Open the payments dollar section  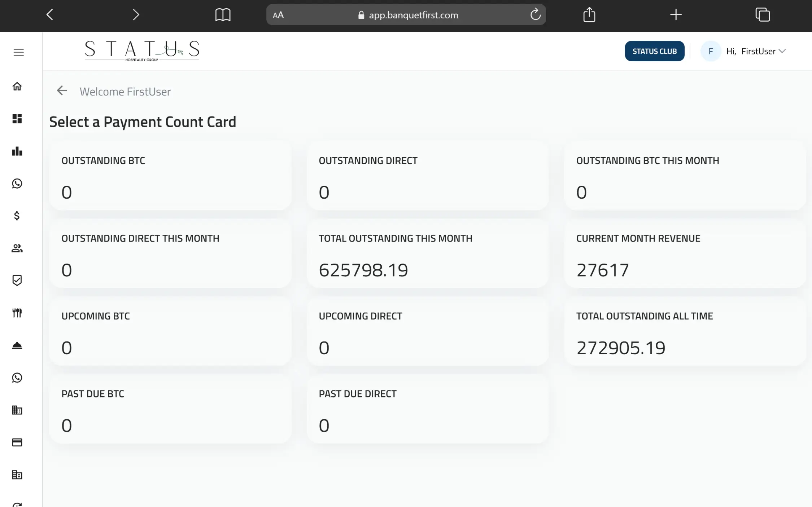tap(17, 216)
